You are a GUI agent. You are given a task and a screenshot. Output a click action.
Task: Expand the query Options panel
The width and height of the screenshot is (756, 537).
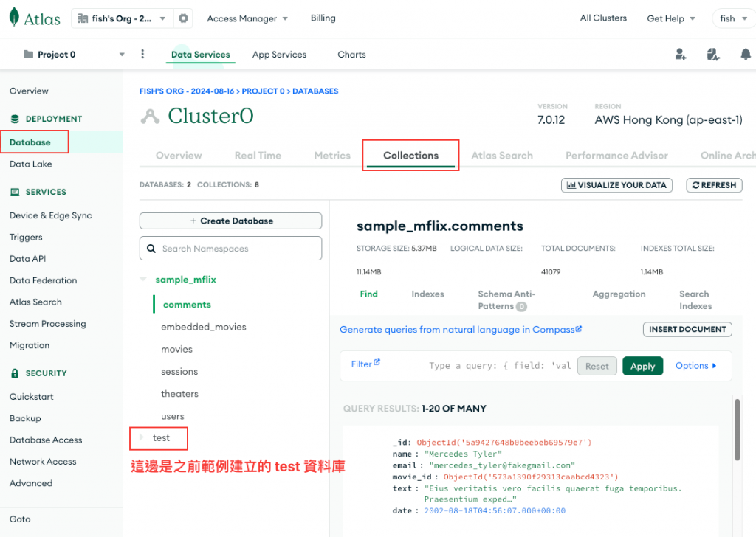tap(695, 366)
